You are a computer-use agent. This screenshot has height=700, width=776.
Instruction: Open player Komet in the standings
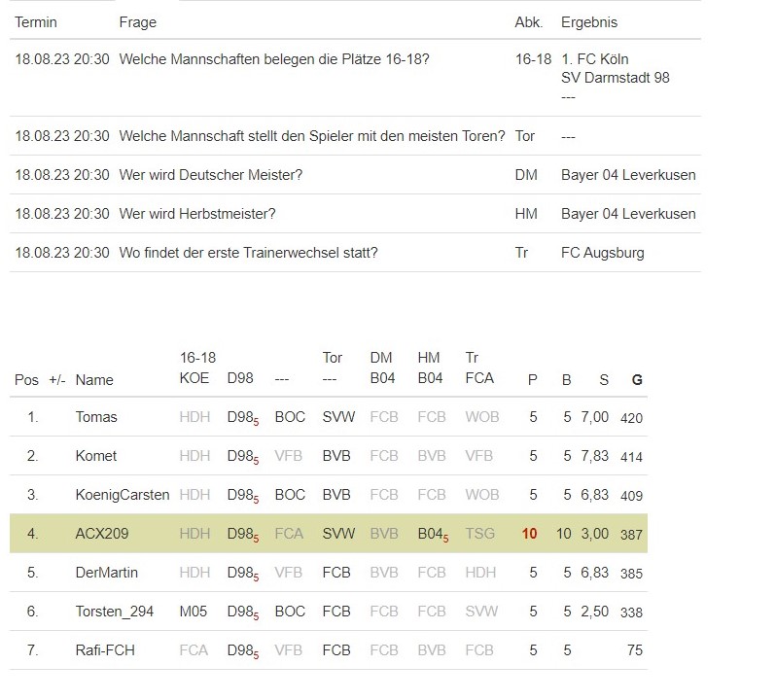(x=96, y=456)
